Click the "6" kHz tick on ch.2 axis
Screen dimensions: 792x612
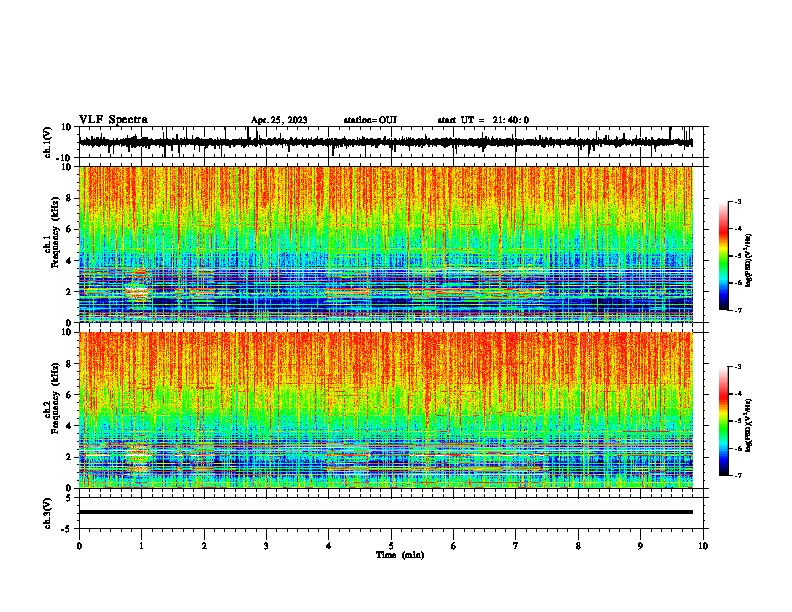(x=69, y=395)
